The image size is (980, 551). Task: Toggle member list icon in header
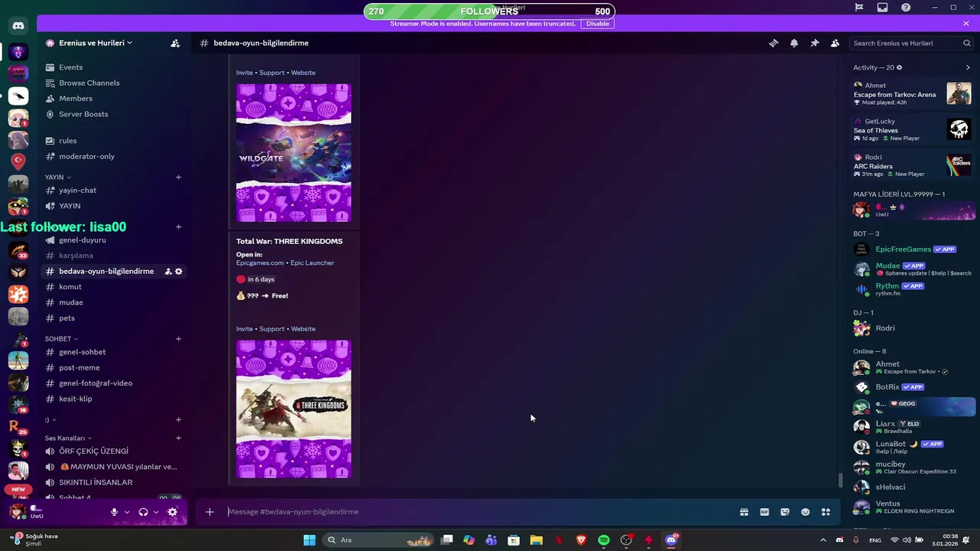(x=835, y=43)
